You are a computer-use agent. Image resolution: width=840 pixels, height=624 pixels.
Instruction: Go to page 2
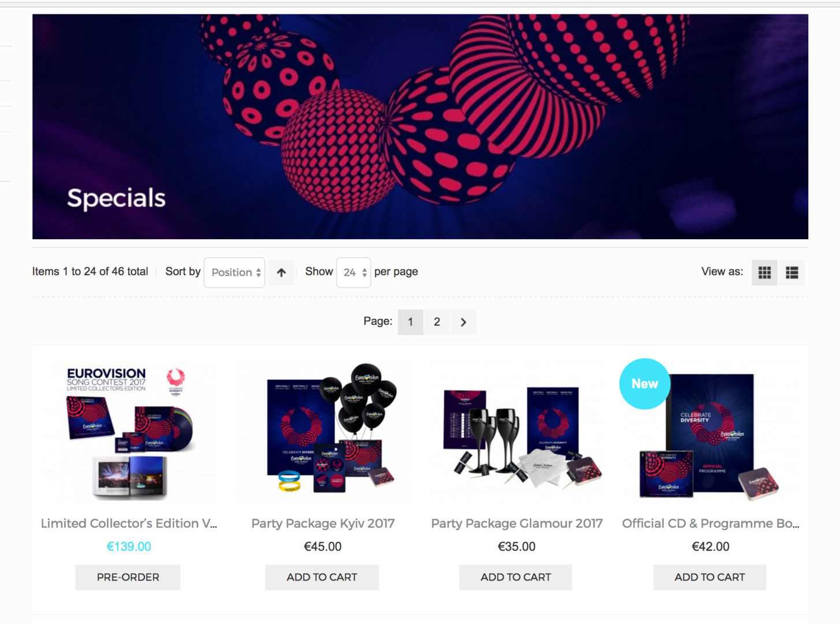[437, 322]
